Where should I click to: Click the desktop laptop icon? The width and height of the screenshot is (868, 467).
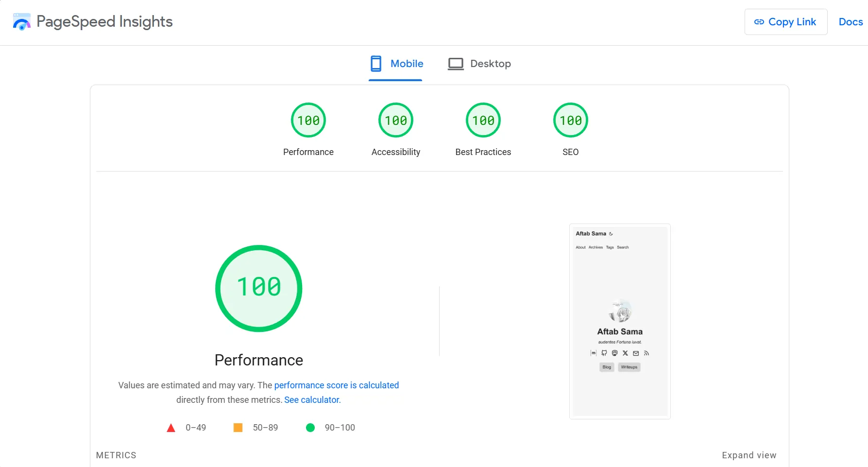456,64
